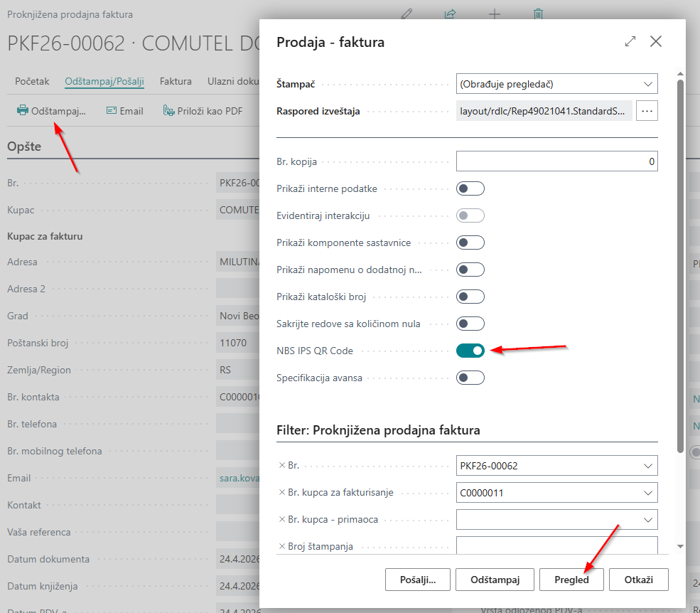Open Br. kupca za fakturisanje dropdown
This screenshot has height=613, width=700.
[x=648, y=493]
